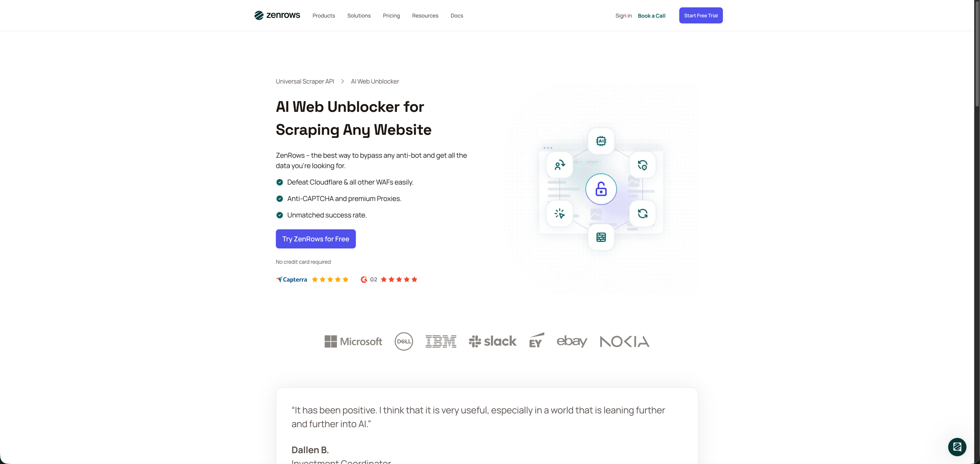
Task: Click the page vertical scrollbar
Action: pos(977,232)
